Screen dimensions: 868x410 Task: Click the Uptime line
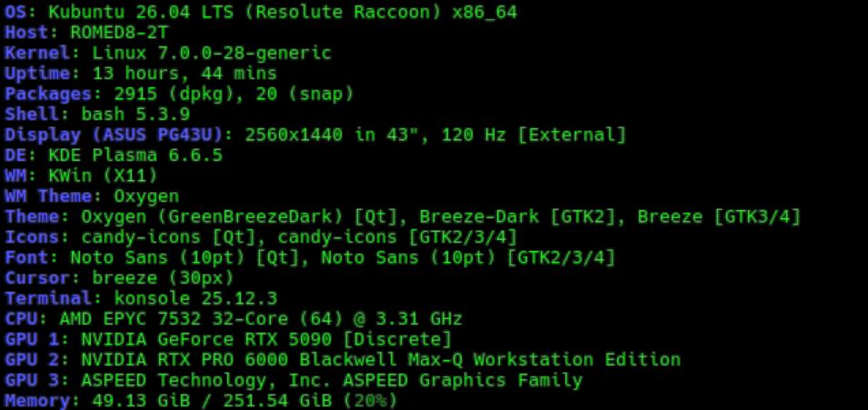click(x=141, y=73)
